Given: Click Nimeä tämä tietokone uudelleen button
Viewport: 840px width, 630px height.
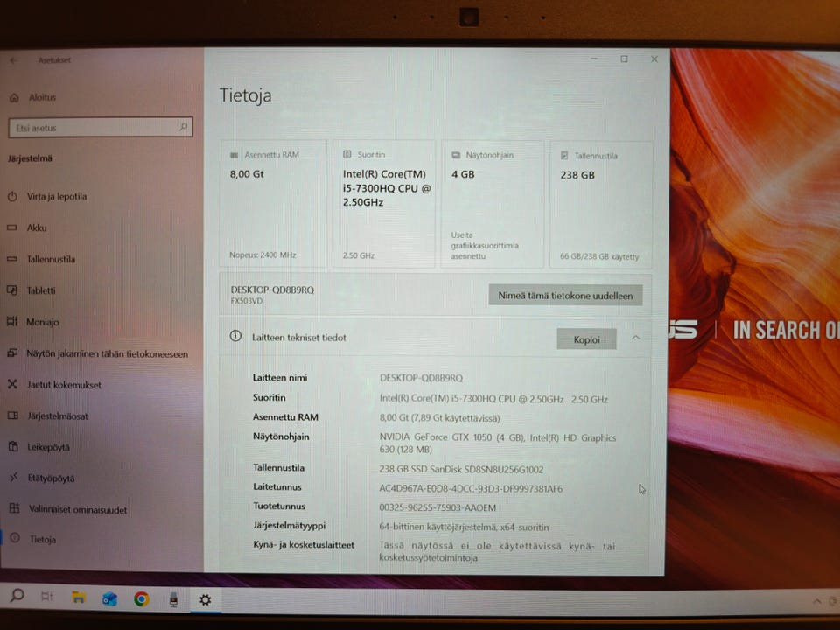Looking at the screenshot, I should tap(565, 296).
